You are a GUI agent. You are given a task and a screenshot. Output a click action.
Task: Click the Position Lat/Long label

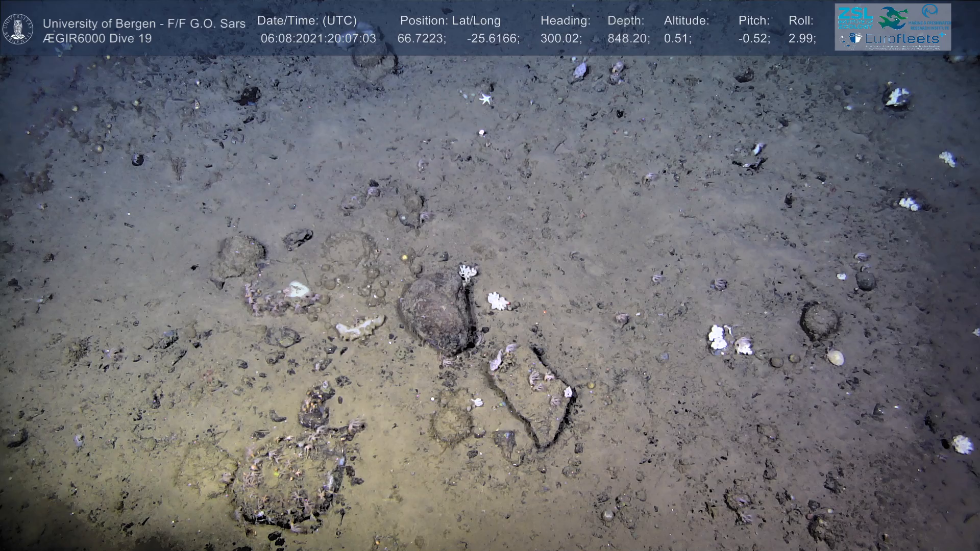click(450, 21)
